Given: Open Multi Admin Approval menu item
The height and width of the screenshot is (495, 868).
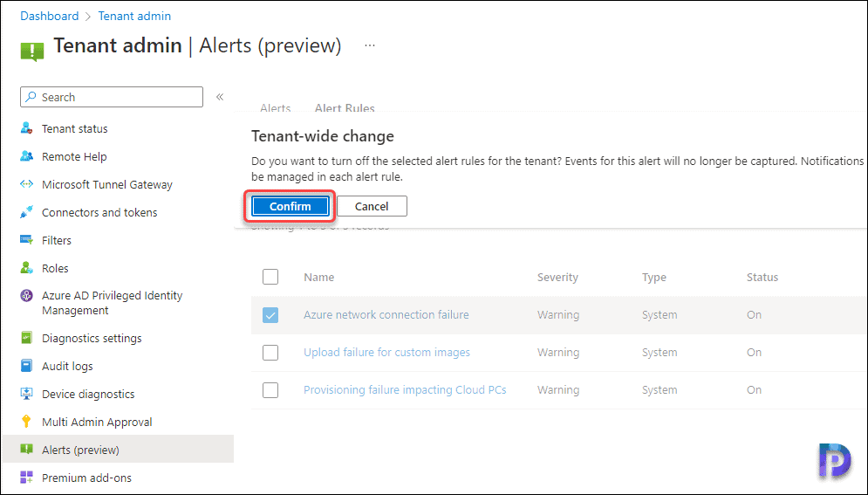Looking at the screenshot, I should click(x=97, y=422).
